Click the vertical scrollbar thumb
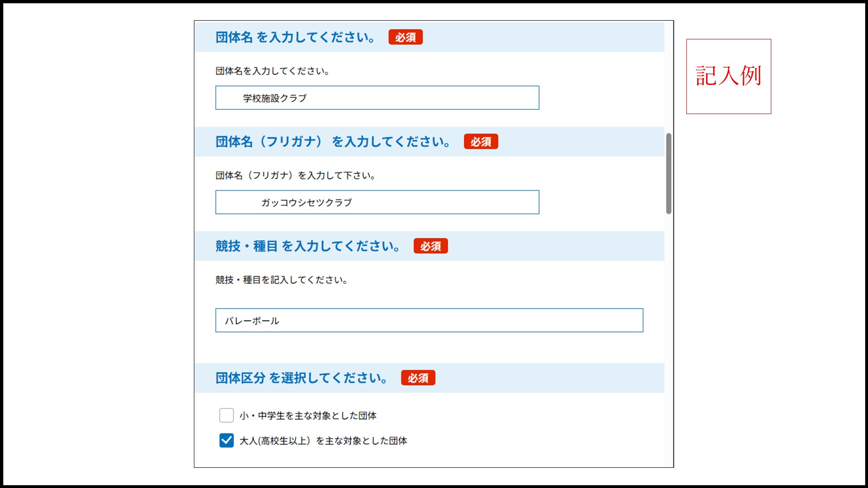Viewport: 868px width, 488px height. 668,174
